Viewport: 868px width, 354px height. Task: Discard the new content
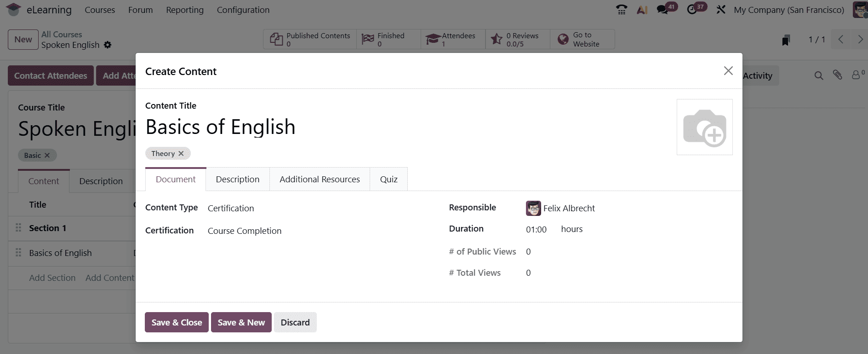click(x=295, y=322)
